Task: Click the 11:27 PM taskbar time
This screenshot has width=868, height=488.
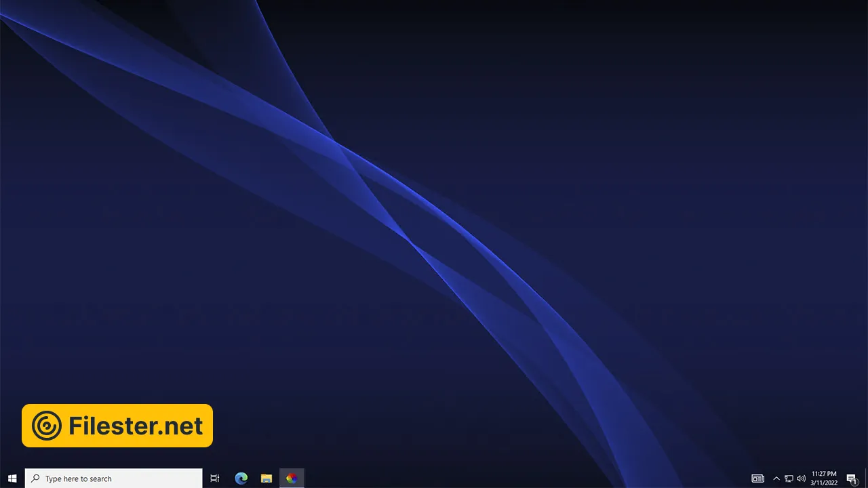Action: pos(824,474)
